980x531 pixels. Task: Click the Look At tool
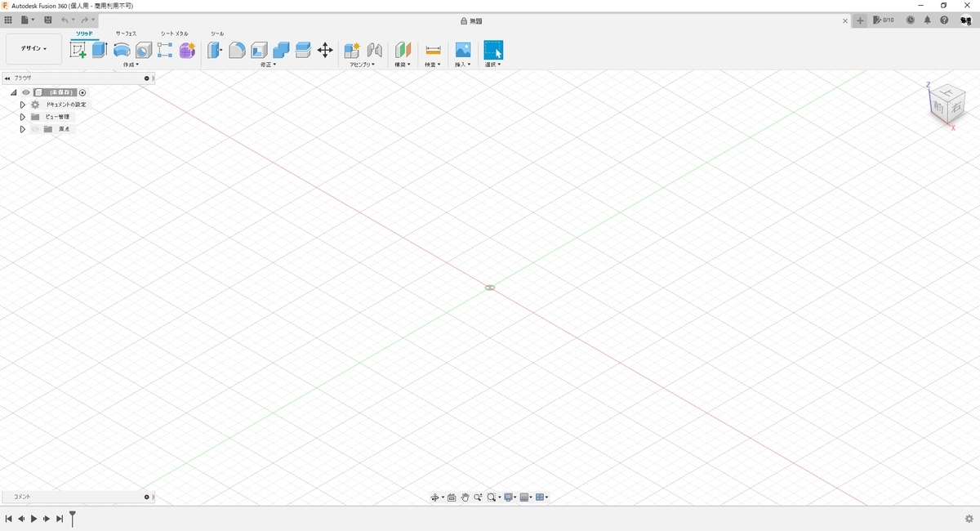coord(452,498)
